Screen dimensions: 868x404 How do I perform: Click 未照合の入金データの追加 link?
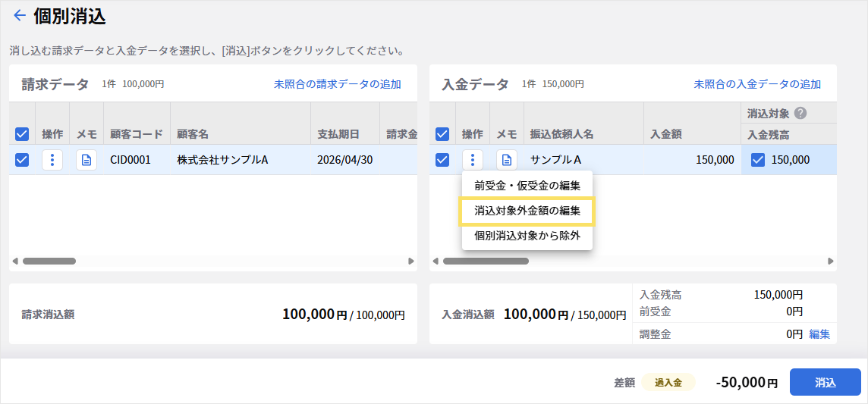click(x=757, y=85)
